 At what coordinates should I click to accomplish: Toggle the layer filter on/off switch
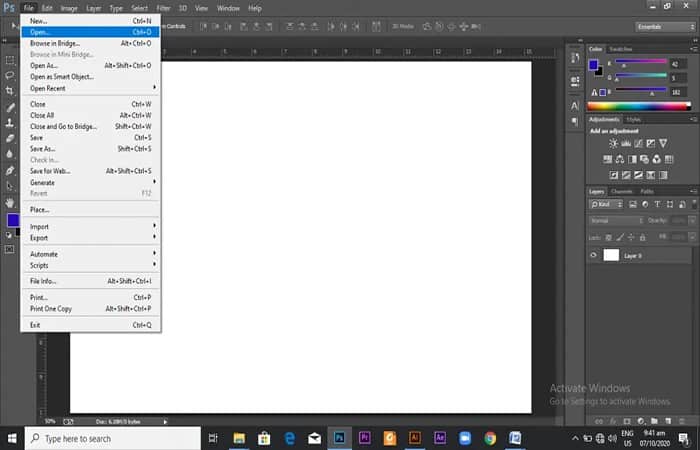[x=694, y=204]
